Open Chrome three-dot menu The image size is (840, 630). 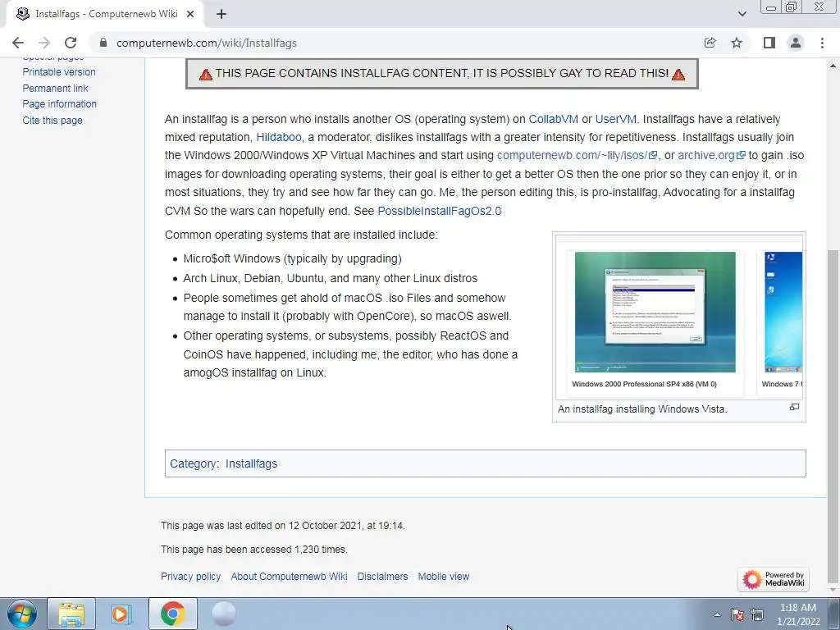[x=822, y=43]
